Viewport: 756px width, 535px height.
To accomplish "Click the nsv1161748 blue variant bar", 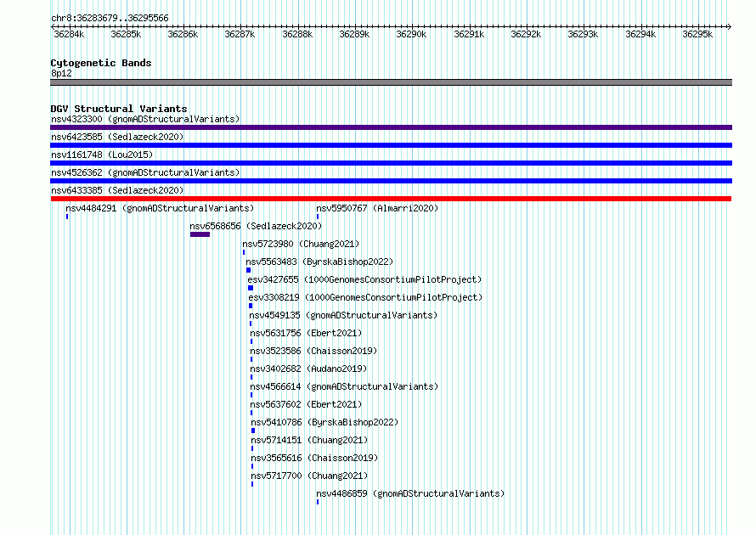I will tap(391, 163).
